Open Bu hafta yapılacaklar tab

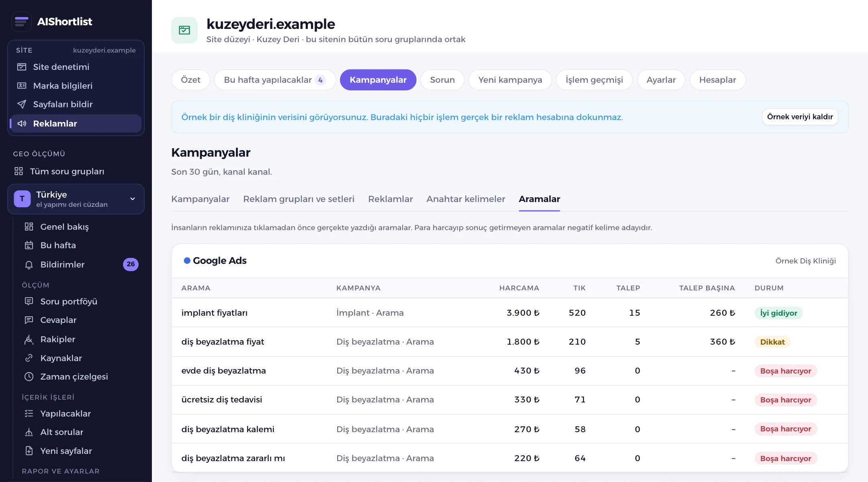(275, 80)
